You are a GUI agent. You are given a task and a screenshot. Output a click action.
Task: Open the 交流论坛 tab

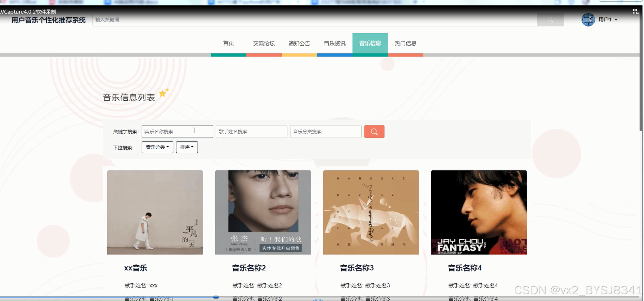pyautogui.click(x=264, y=44)
